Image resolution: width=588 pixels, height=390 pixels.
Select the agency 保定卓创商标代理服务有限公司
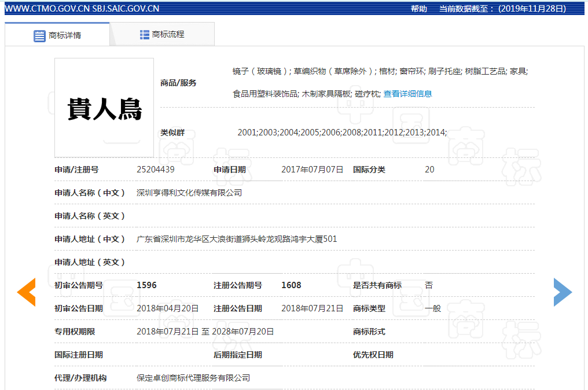tap(193, 378)
